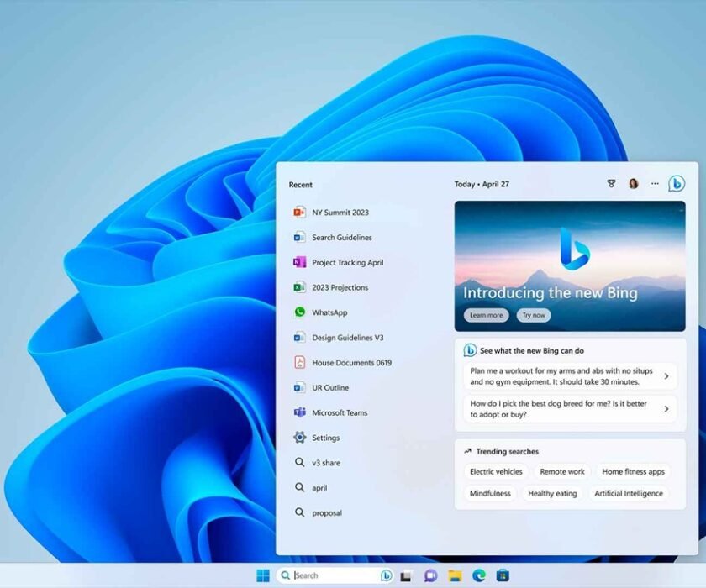
Task: Open the user profile avatar
Action: click(634, 184)
